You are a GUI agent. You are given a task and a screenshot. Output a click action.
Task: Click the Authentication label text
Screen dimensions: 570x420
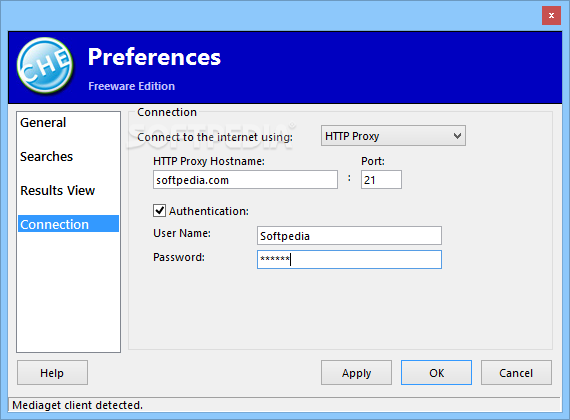tap(209, 211)
